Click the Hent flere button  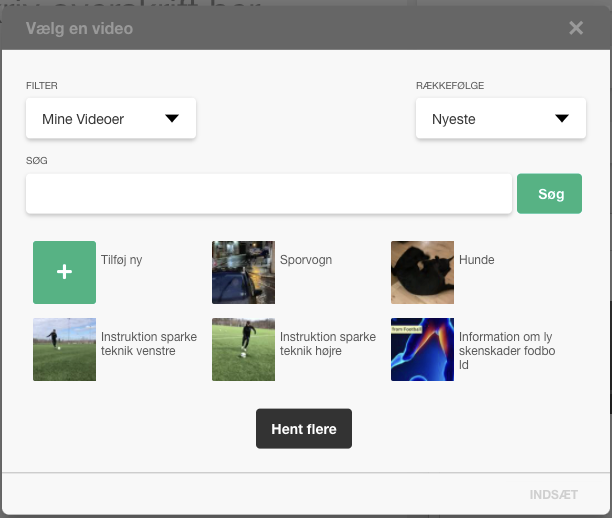coord(304,429)
